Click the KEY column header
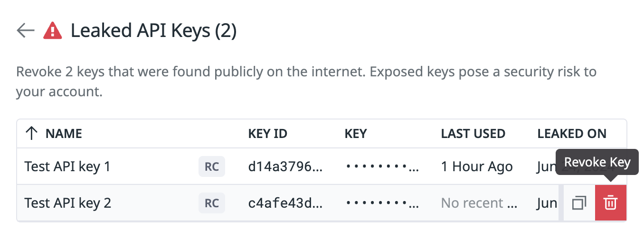The width and height of the screenshot is (644, 239). [x=356, y=134]
